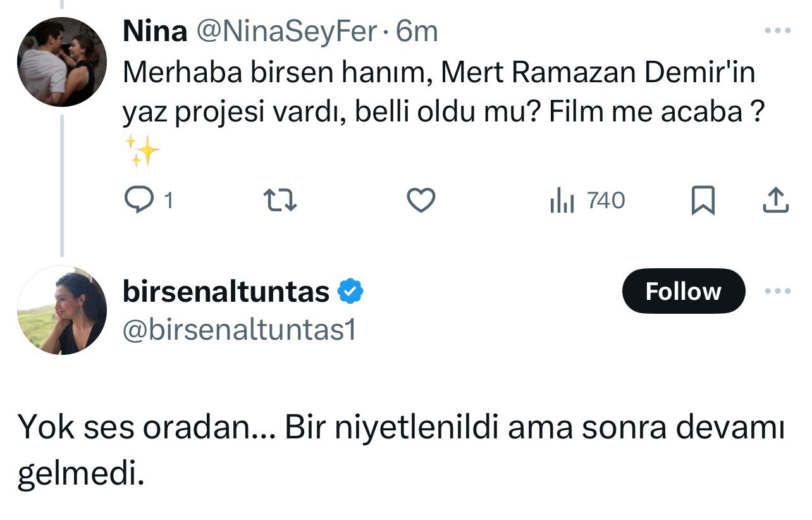The height and width of the screenshot is (520, 812).
Task: Like Nina's tweet with the heart
Action: click(421, 201)
